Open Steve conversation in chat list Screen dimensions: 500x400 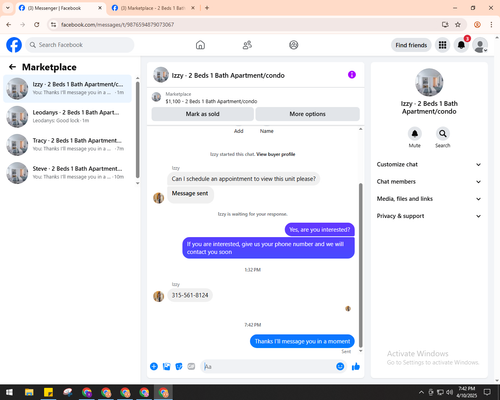(67, 173)
